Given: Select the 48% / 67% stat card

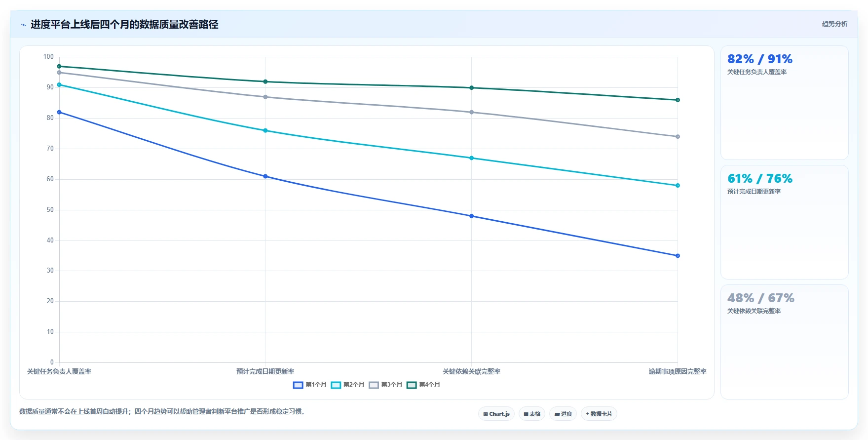Looking at the screenshot, I should pyautogui.click(x=784, y=342).
